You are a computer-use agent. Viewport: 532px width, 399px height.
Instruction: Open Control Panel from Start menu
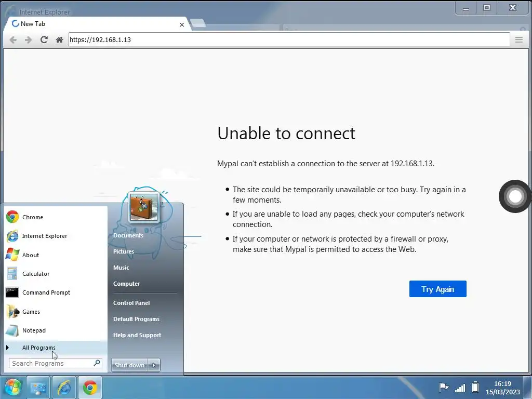click(x=131, y=303)
